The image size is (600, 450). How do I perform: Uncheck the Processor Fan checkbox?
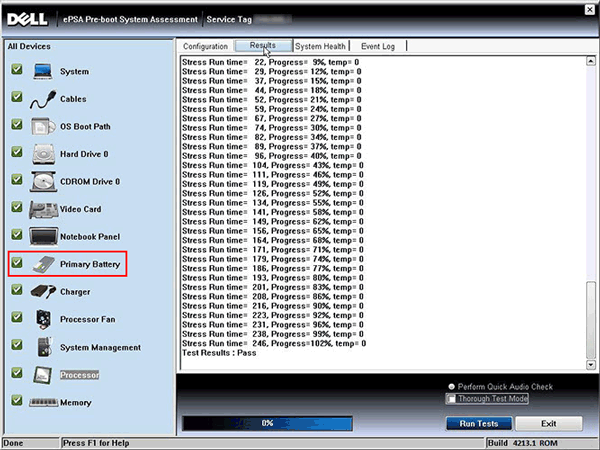(16, 317)
